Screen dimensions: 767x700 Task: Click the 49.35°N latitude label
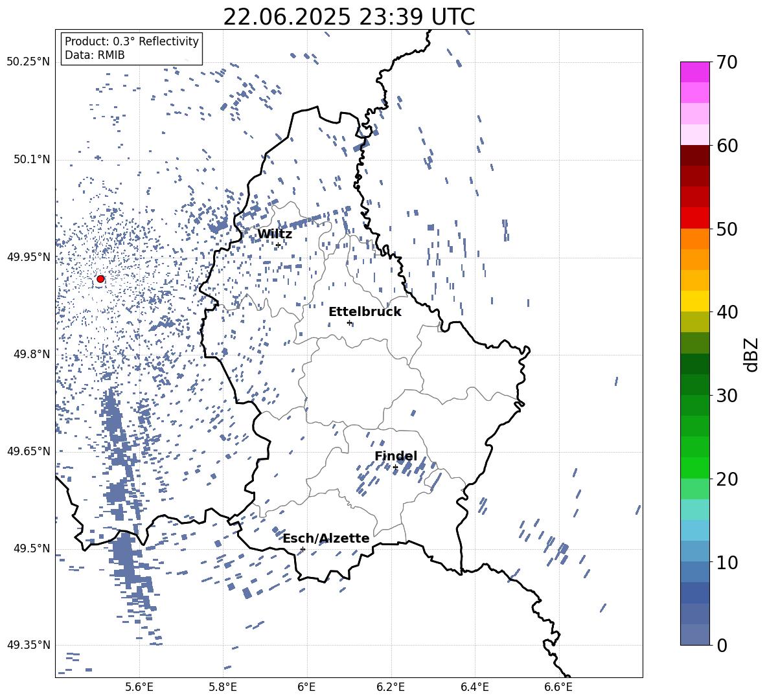(29, 645)
